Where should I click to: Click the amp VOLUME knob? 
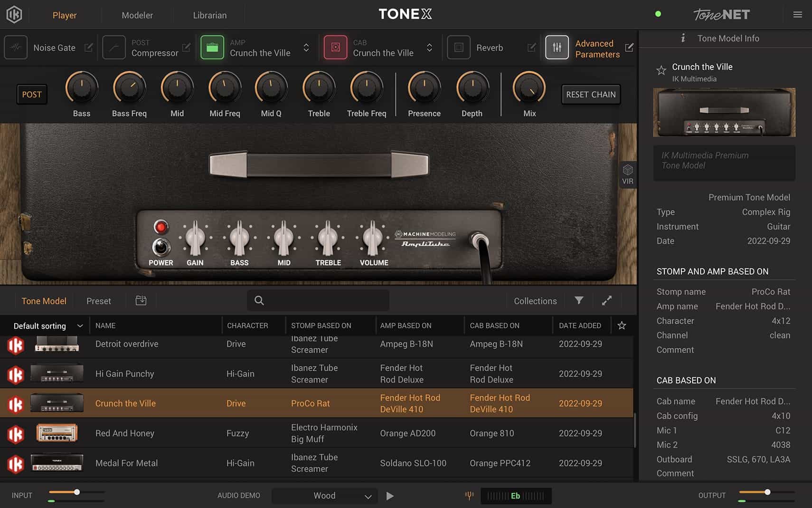373,238
